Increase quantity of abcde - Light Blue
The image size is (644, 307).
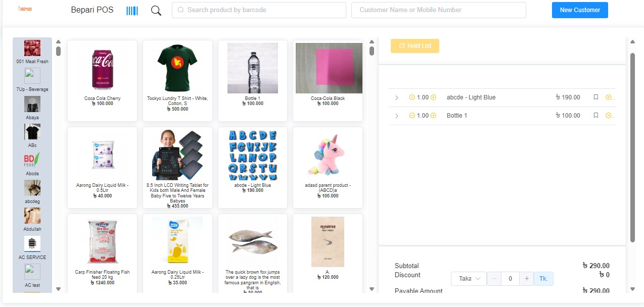point(433,97)
